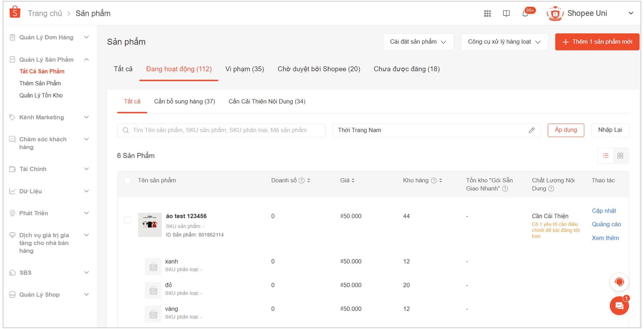Open the chat bubble icon

pos(619,306)
